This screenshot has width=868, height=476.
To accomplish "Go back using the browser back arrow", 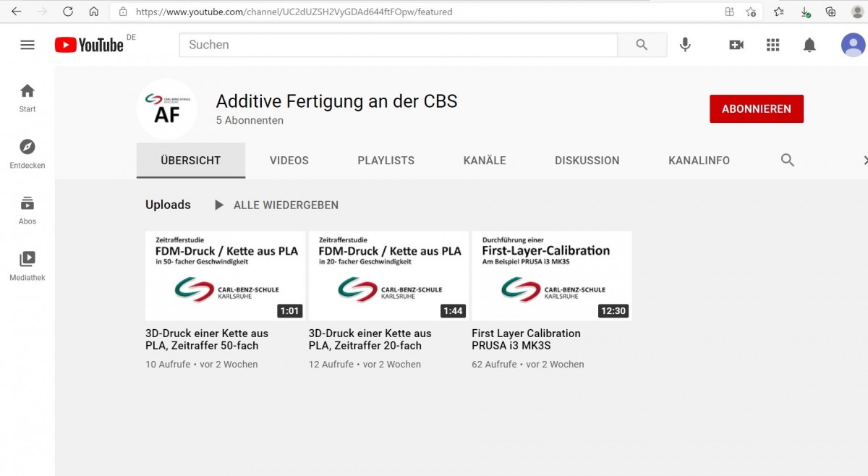I will click(16, 12).
